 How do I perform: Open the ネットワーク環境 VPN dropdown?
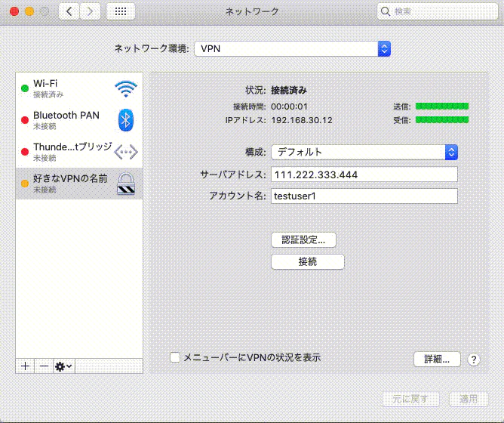click(293, 49)
